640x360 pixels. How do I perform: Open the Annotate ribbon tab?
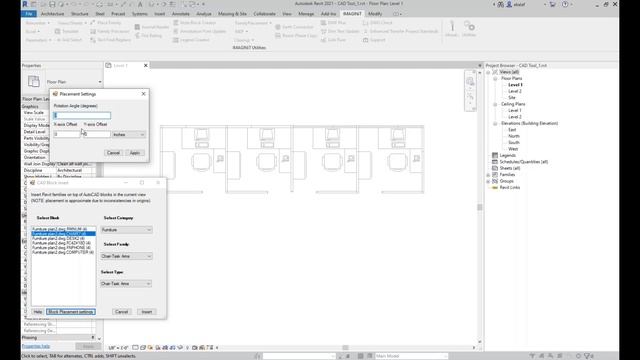(x=180, y=14)
